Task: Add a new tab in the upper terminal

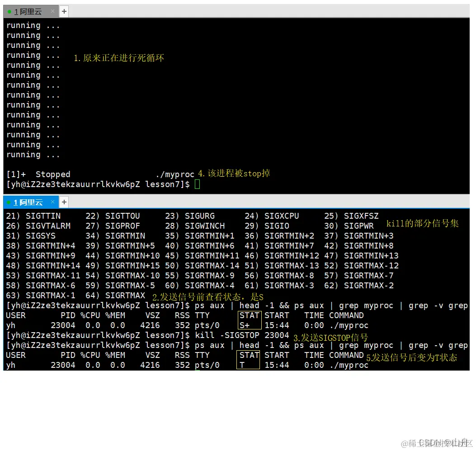Action: (64, 12)
